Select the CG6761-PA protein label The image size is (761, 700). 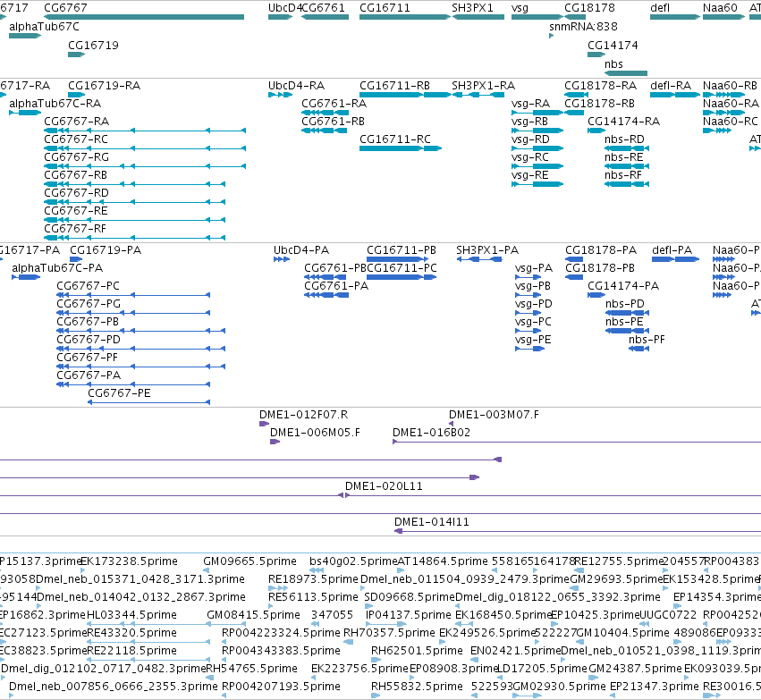pos(336,286)
